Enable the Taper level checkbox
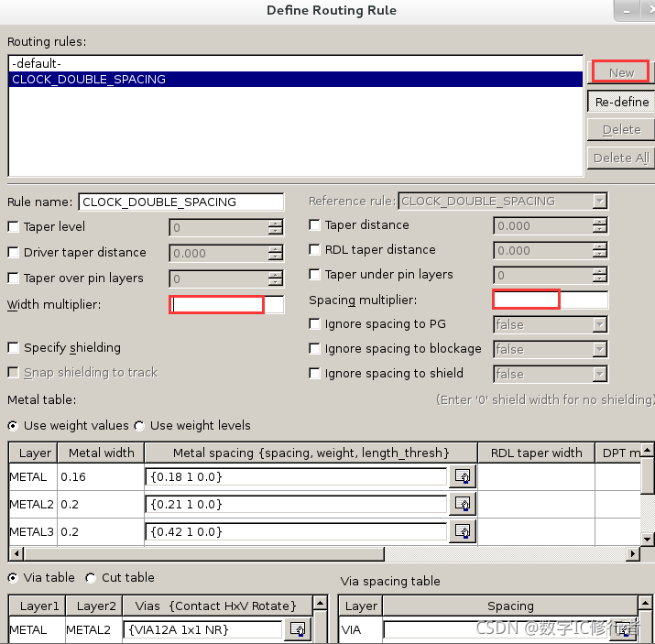The height and width of the screenshot is (644, 655). tap(14, 227)
